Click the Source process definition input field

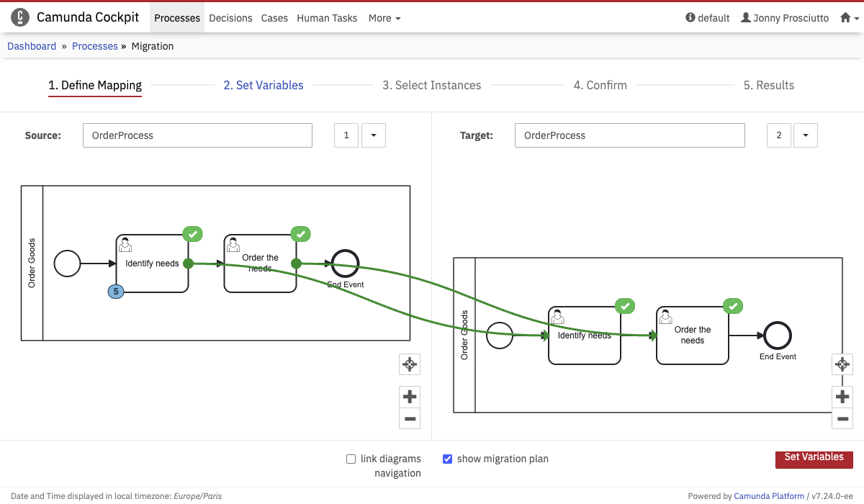coord(197,135)
